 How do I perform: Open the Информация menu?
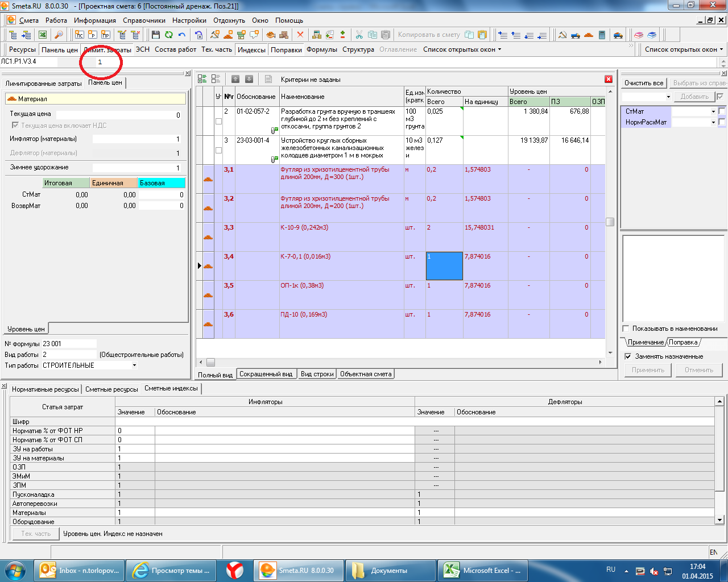click(94, 20)
